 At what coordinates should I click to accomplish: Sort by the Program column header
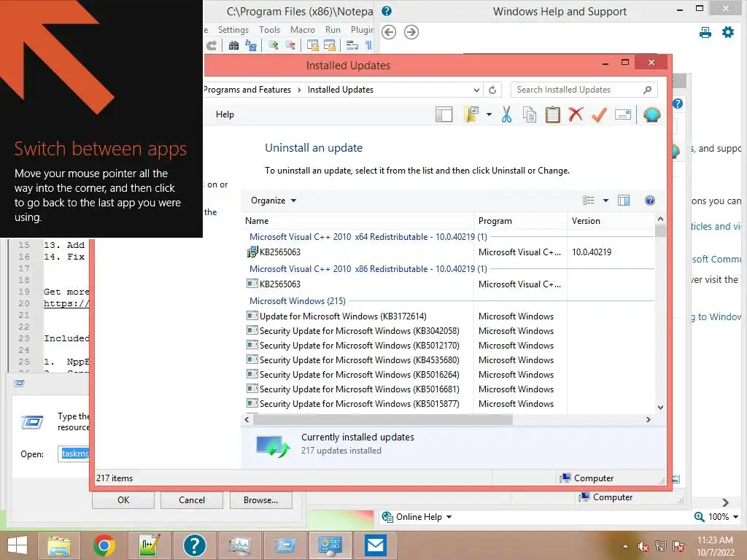coord(520,221)
